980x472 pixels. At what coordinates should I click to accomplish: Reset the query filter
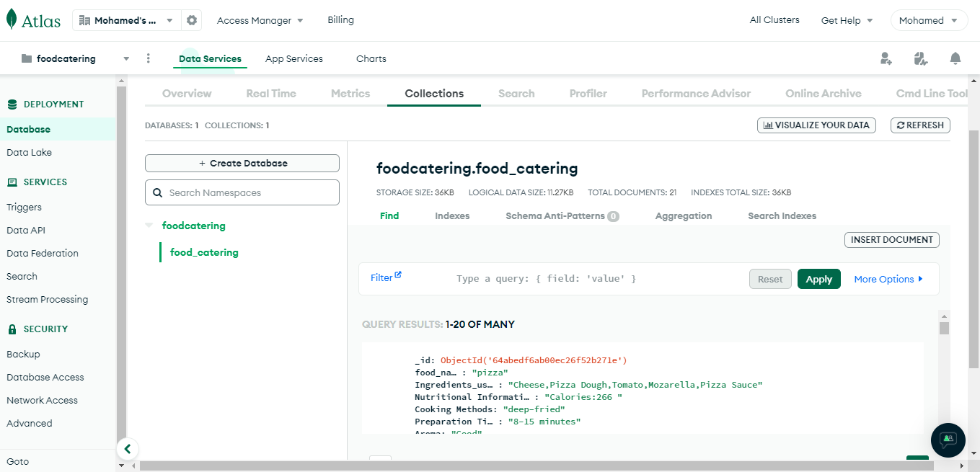coord(770,279)
